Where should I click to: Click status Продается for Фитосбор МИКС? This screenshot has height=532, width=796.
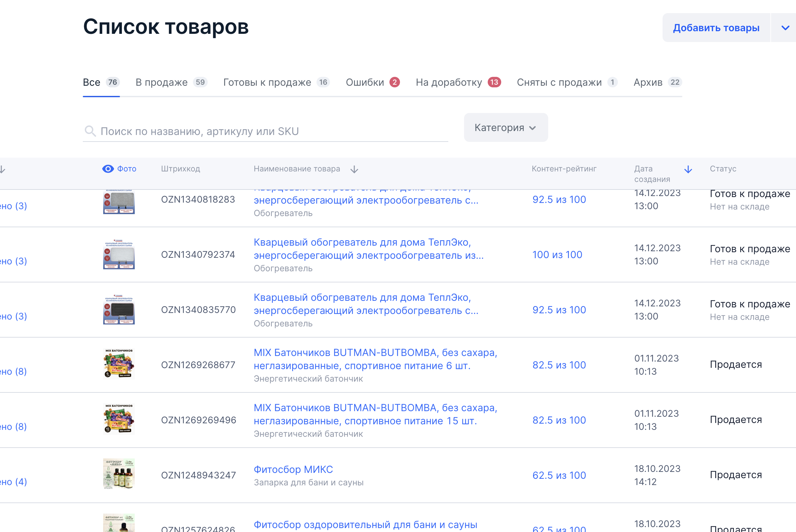pos(736,475)
